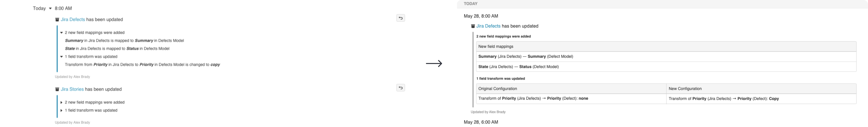Expand '2 new field mappings were added' under Jira Stories

click(61, 102)
